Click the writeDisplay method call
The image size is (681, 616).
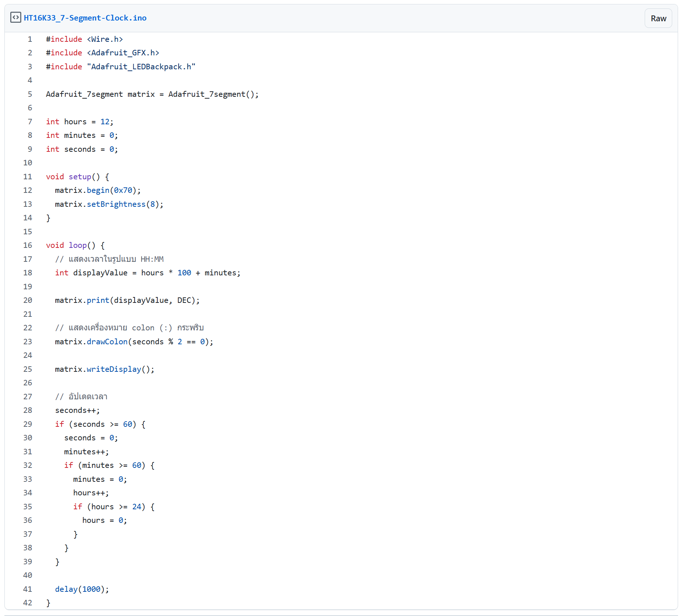tap(114, 369)
